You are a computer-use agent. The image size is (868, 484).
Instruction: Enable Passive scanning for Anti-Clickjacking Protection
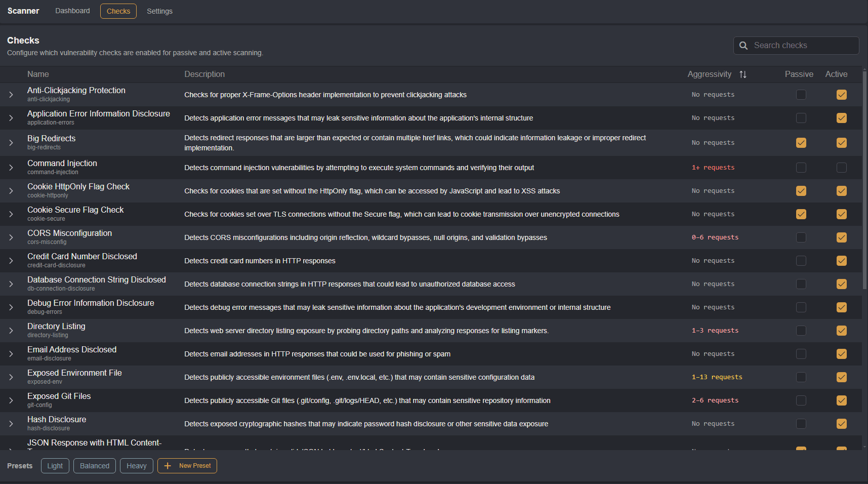point(801,95)
